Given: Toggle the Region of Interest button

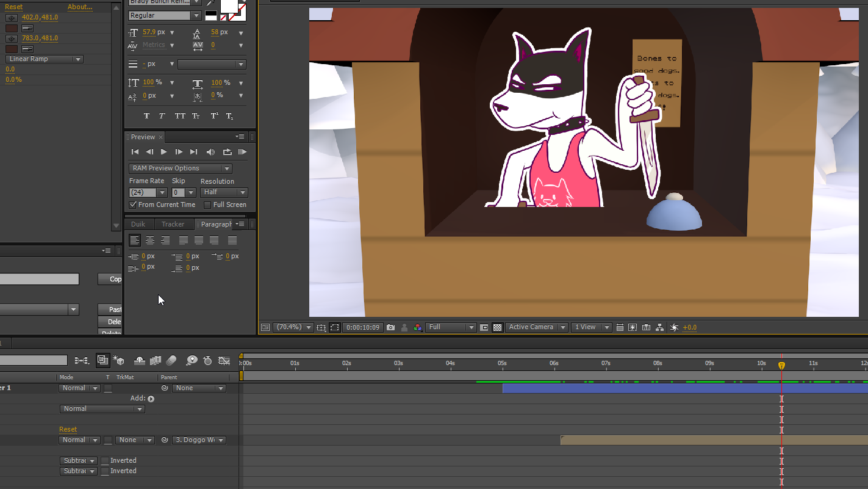Looking at the screenshot, I should [484, 327].
